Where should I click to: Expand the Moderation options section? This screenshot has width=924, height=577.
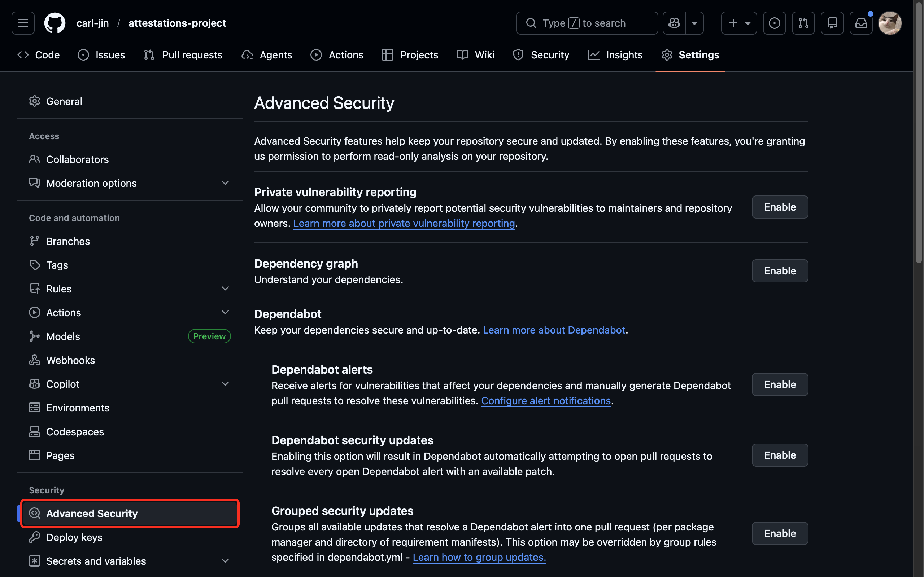click(225, 183)
